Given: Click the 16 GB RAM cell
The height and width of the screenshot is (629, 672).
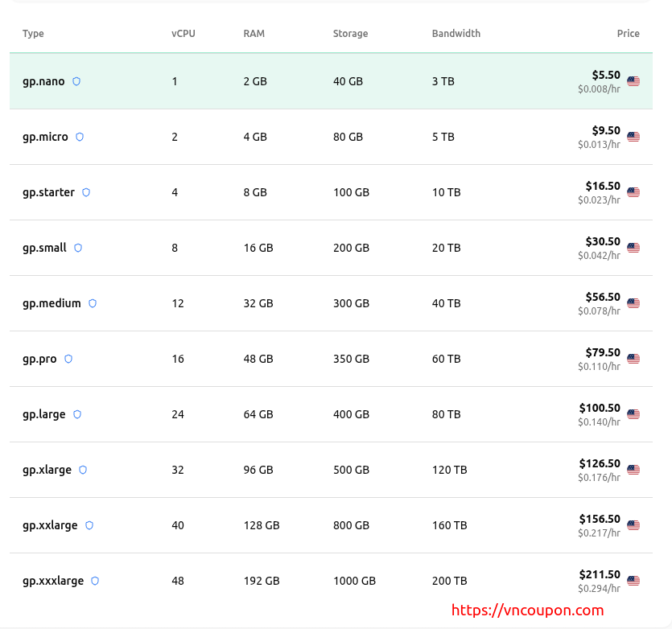Looking at the screenshot, I should pyautogui.click(x=258, y=248).
